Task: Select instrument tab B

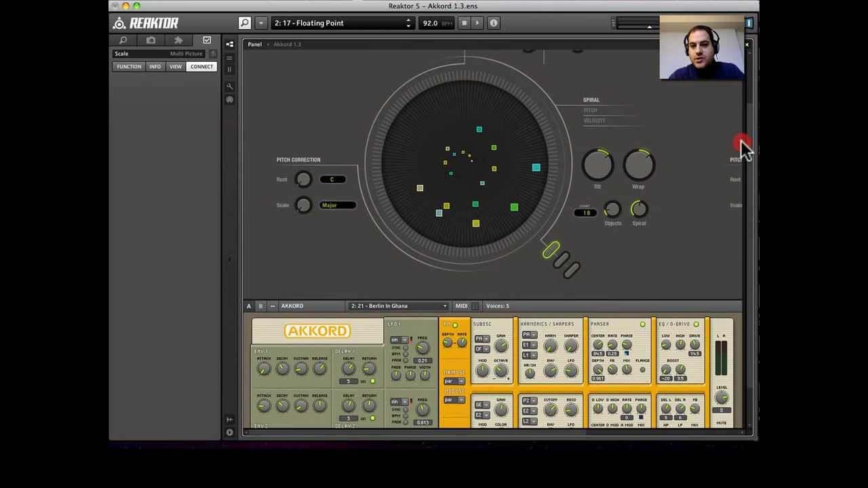Action: coord(260,306)
